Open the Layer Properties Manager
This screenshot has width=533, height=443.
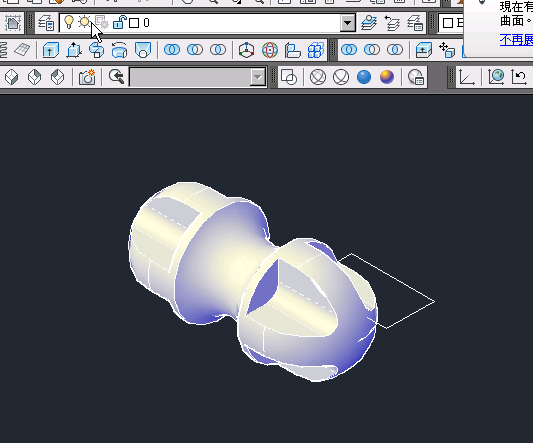(46, 23)
